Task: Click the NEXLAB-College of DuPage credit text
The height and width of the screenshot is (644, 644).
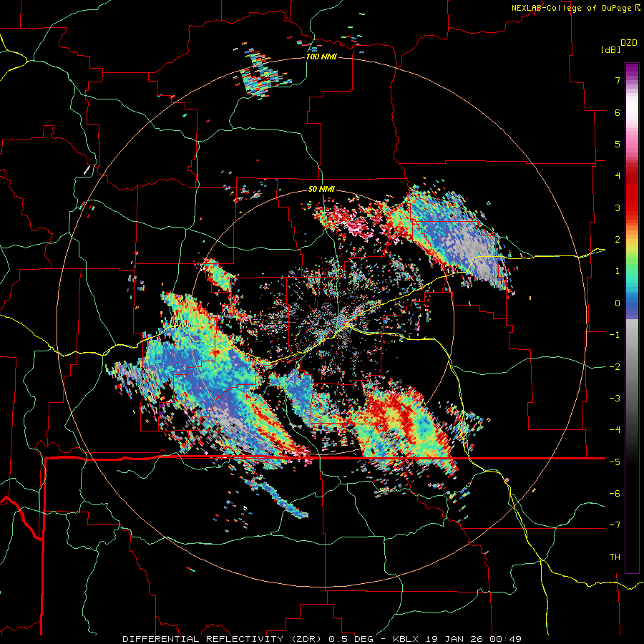Action: tap(571, 8)
